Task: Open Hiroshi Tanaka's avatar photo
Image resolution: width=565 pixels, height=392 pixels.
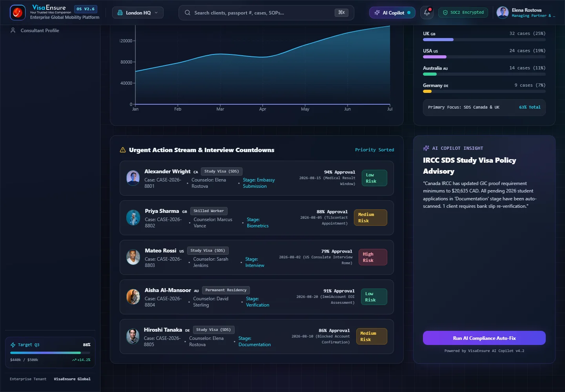Action: click(133, 336)
